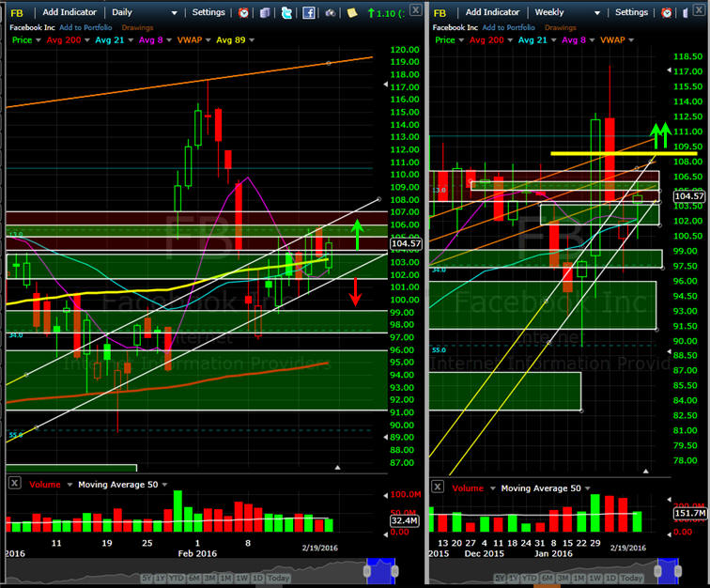Click left handle of Daily chart range slider
Screen dimensions: 710x588
coord(367,571)
